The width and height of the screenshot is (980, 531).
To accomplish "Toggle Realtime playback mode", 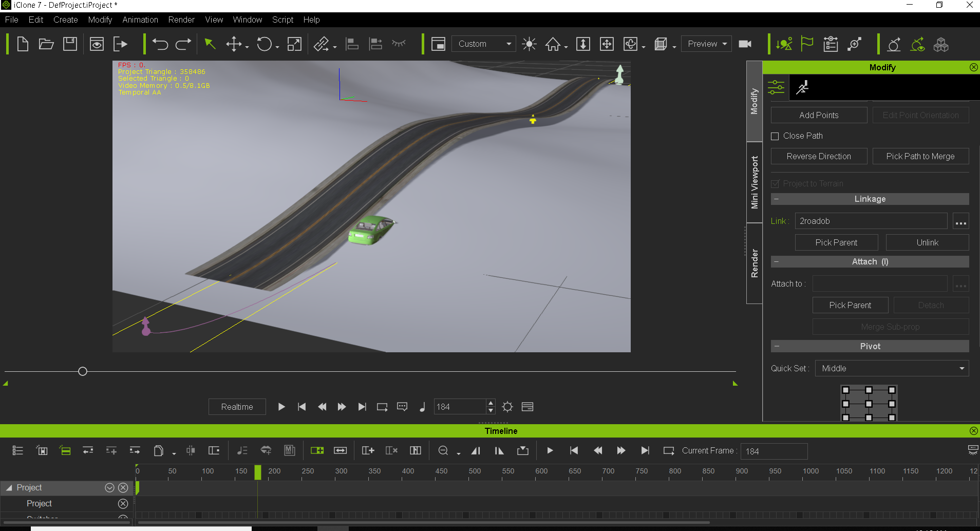I will (237, 407).
